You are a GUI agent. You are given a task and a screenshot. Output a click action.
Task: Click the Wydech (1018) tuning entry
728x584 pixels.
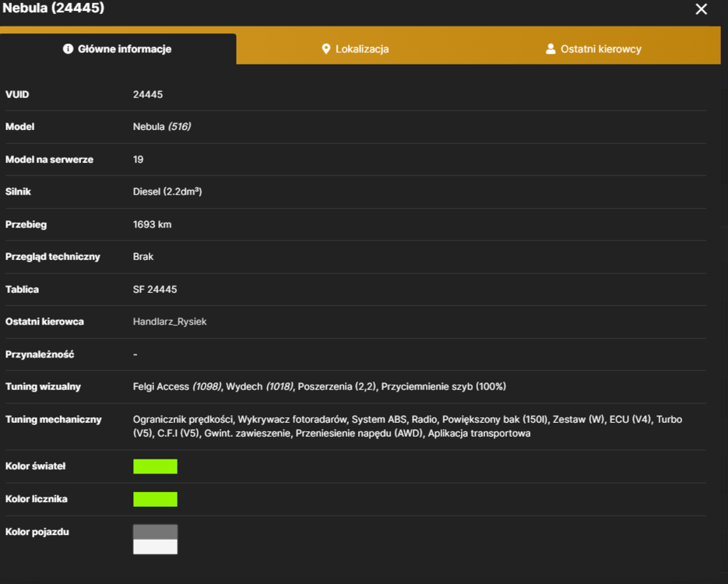(259, 387)
